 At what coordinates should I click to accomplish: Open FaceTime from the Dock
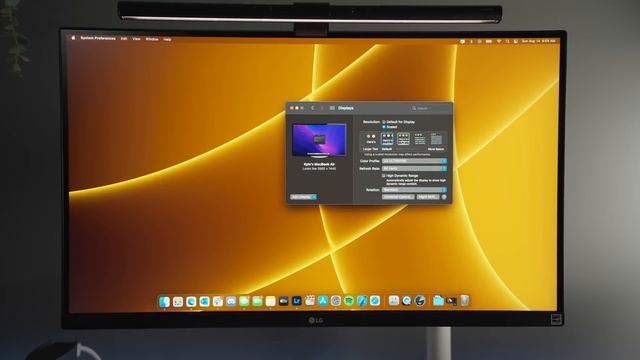click(x=257, y=302)
